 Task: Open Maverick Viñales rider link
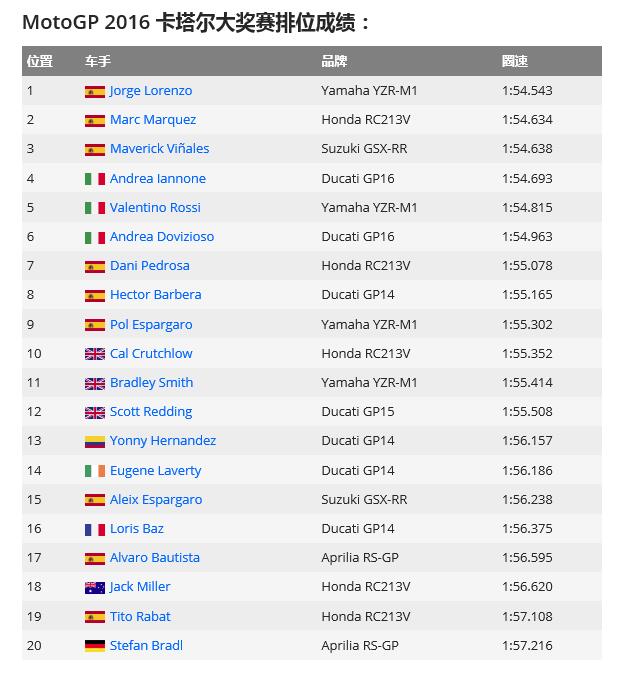[159, 149]
